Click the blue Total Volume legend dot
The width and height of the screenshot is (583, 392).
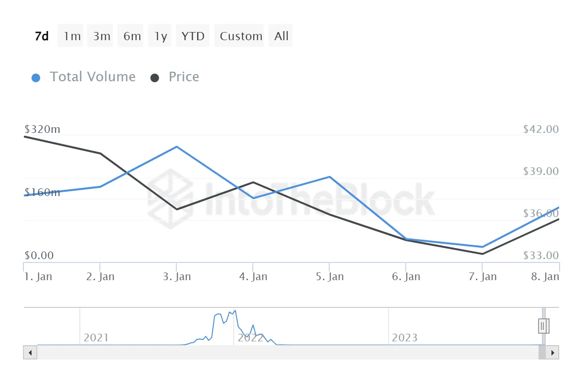[36, 77]
